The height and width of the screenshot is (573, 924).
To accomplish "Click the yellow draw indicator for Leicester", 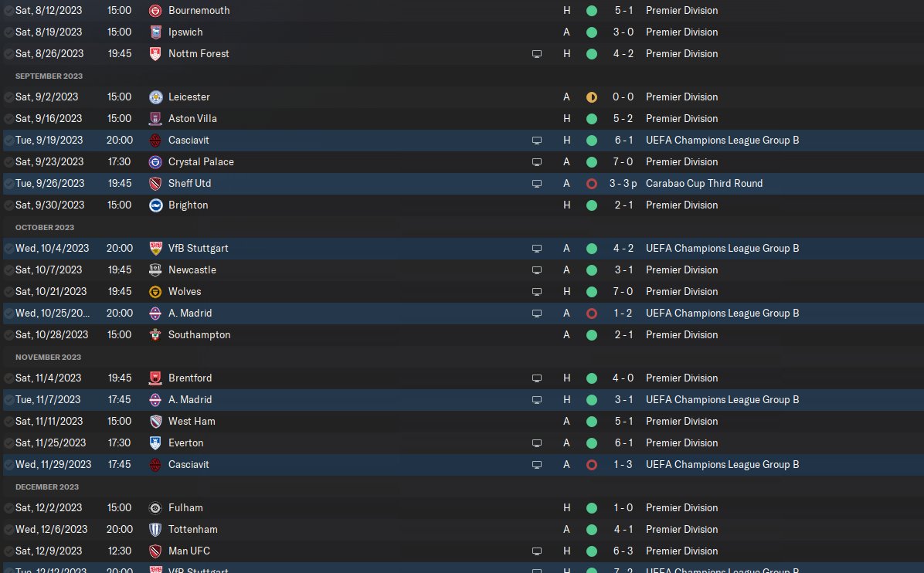I will click(592, 97).
